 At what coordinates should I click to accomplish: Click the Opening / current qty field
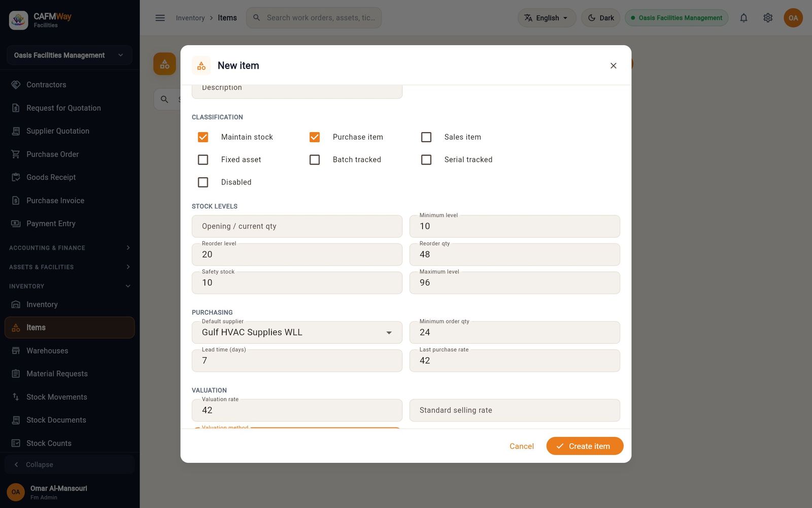coord(297,226)
